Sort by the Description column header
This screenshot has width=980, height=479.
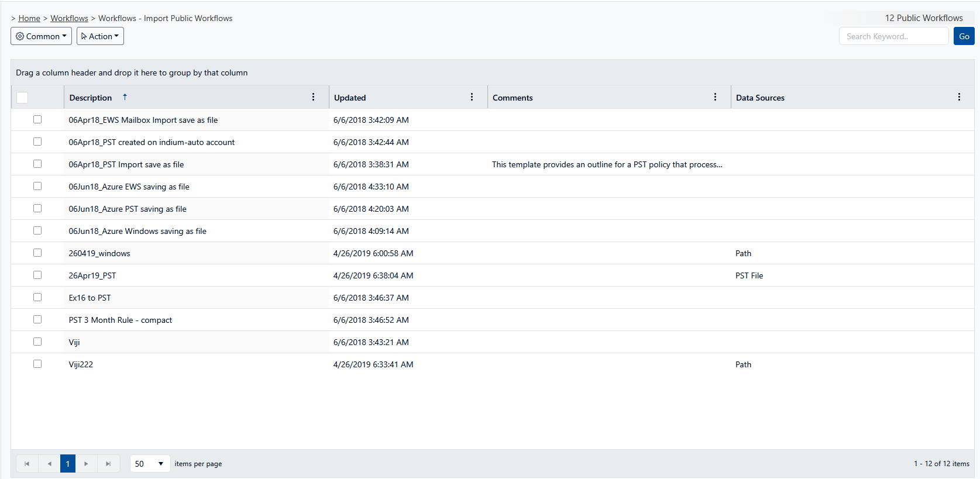pyautogui.click(x=91, y=98)
